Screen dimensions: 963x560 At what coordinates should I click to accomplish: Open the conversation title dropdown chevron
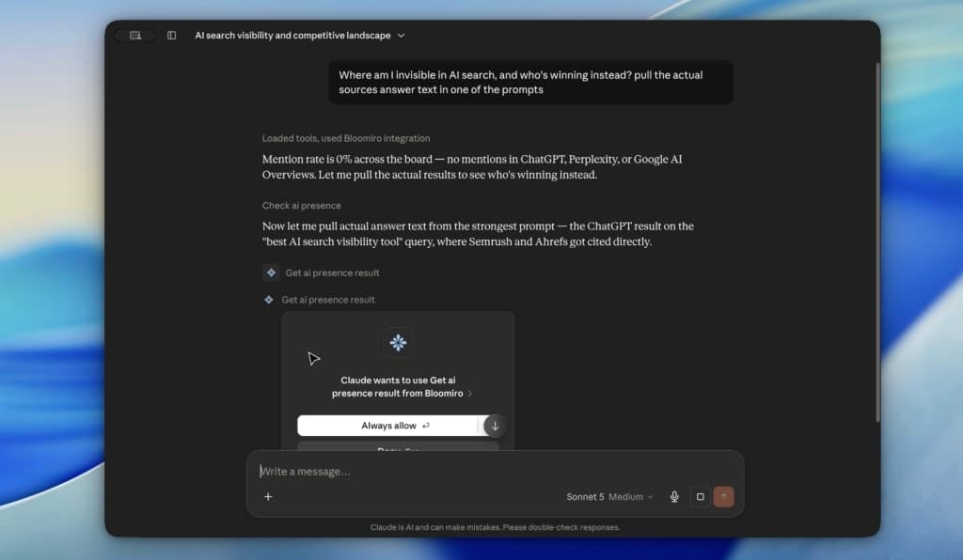[x=401, y=36]
